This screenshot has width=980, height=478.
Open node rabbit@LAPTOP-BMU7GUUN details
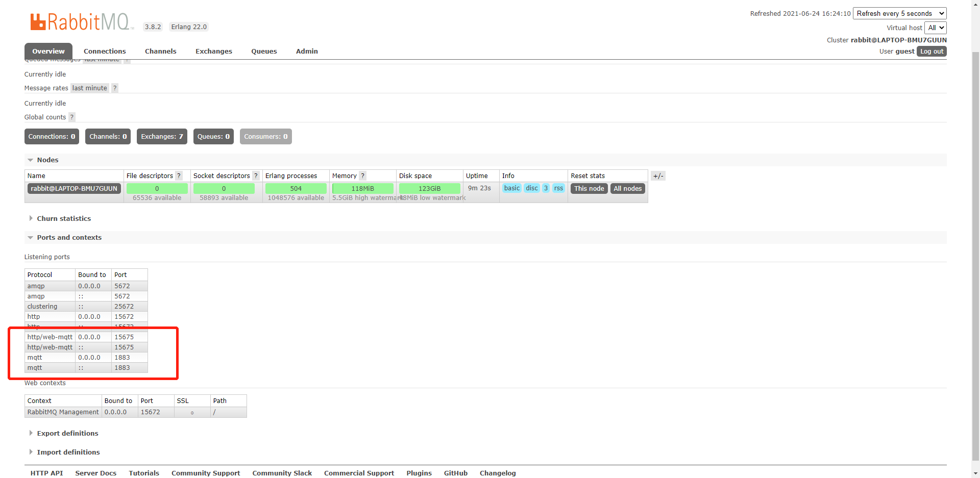pyautogui.click(x=74, y=189)
